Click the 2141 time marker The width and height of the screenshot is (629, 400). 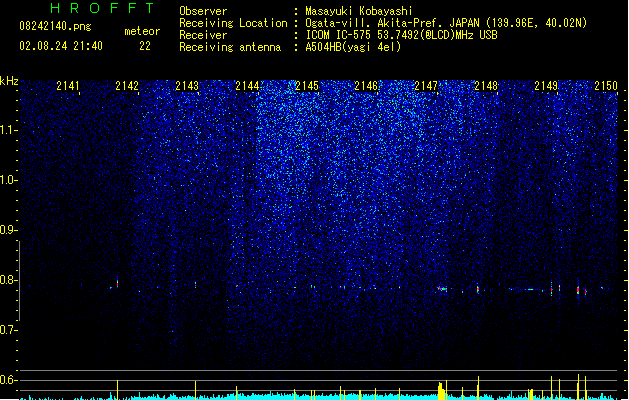tap(68, 86)
